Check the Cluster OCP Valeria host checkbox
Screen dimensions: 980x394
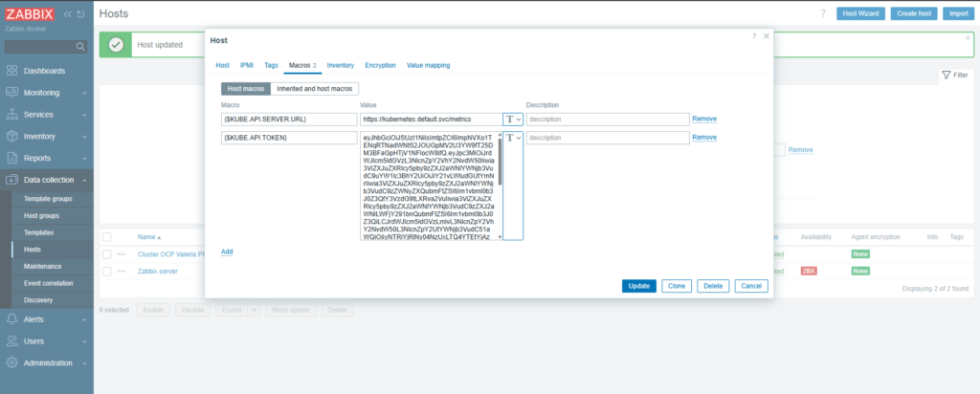(x=107, y=254)
